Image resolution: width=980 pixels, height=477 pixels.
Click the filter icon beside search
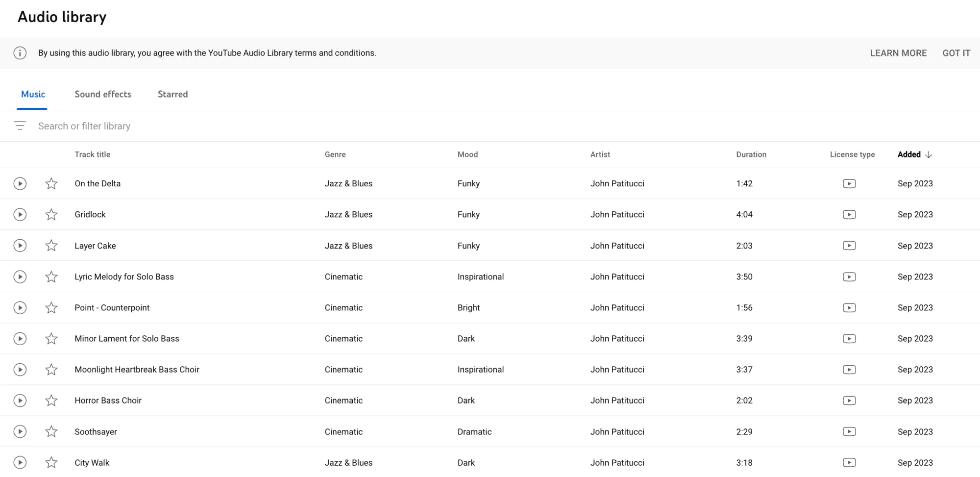(20, 126)
